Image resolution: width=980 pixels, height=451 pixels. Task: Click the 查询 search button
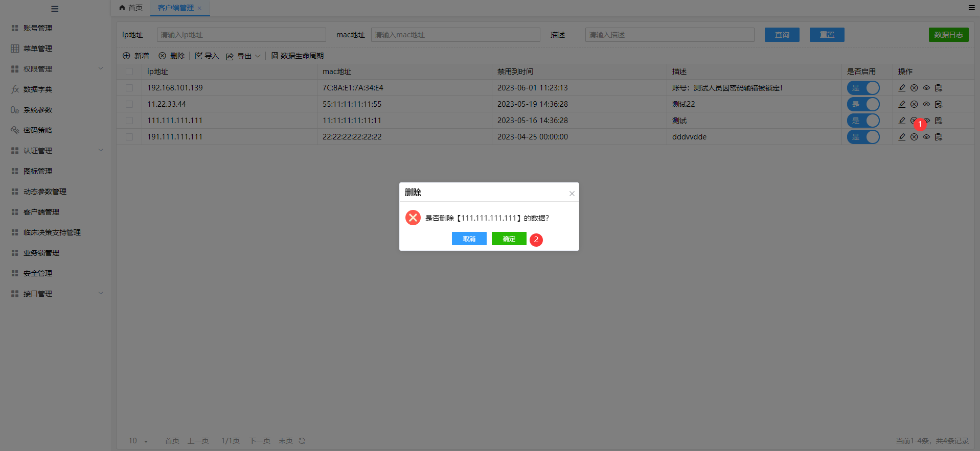coord(782,35)
